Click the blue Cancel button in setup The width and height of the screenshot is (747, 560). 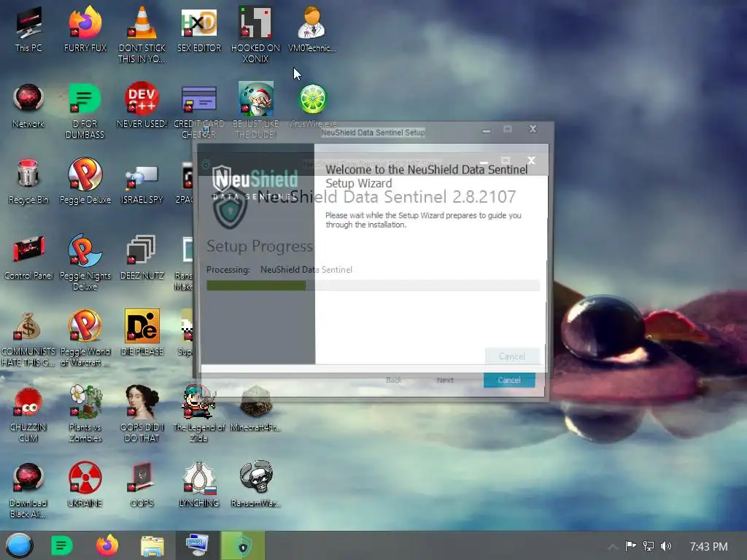(509, 380)
